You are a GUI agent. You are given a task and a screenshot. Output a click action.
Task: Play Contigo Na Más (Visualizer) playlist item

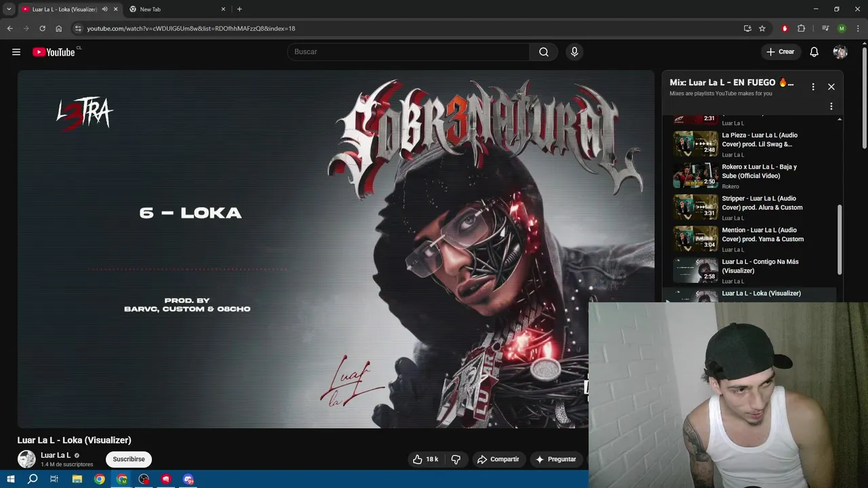(x=749, y=270)
